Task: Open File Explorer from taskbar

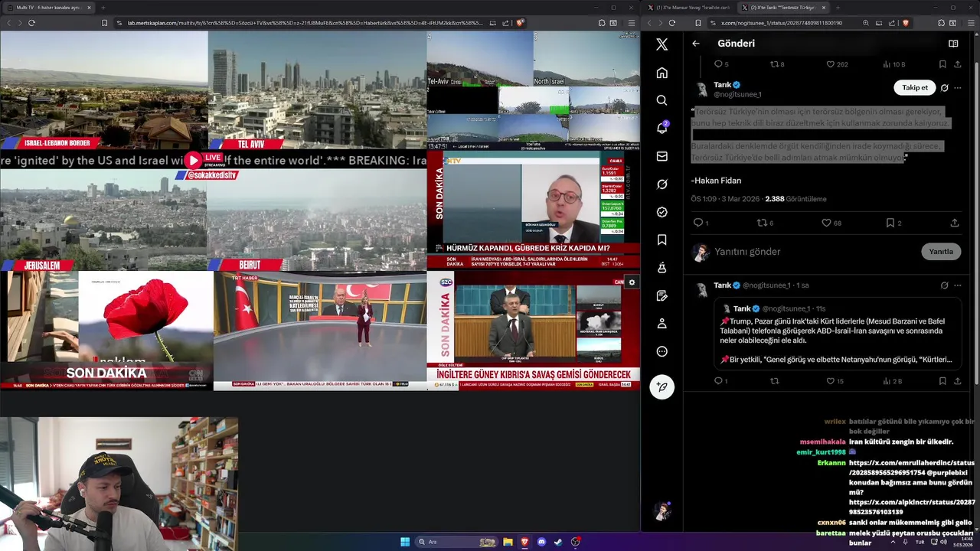Action: click(508, 542)
